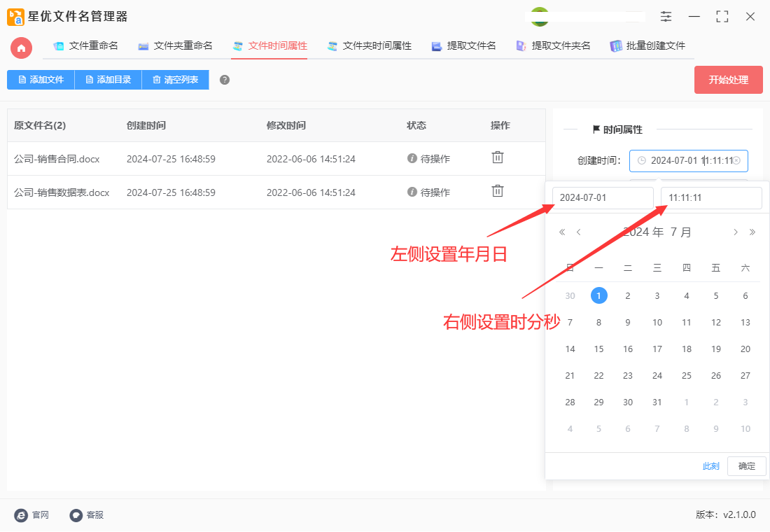The width and height of the screenshot is (770, 532).
Task: Go to previous year with double-left arrow
Action: pyautogui.click(x=562, y=232)
